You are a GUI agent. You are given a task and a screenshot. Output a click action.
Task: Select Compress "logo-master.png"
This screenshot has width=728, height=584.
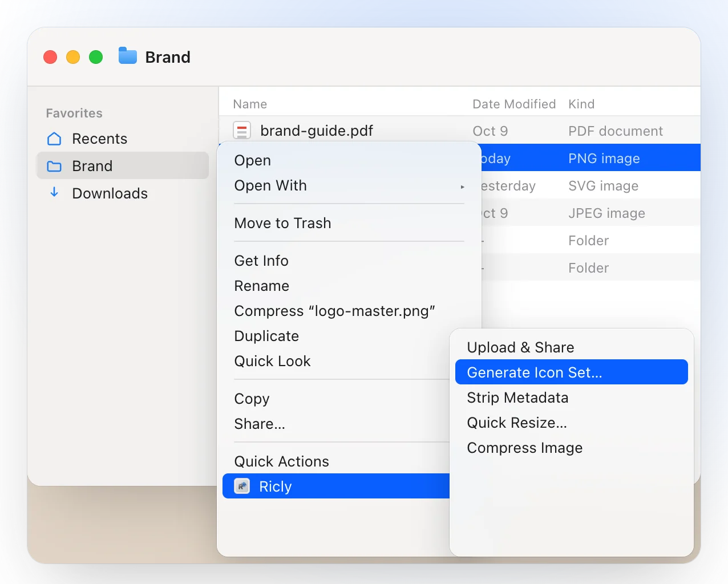349,311
